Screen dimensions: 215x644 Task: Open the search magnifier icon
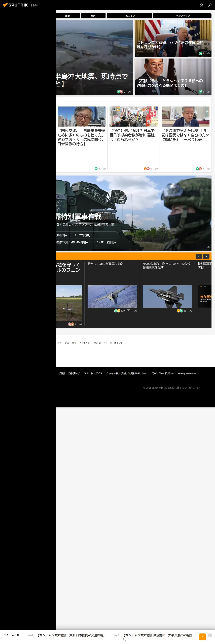click(210, 5)
